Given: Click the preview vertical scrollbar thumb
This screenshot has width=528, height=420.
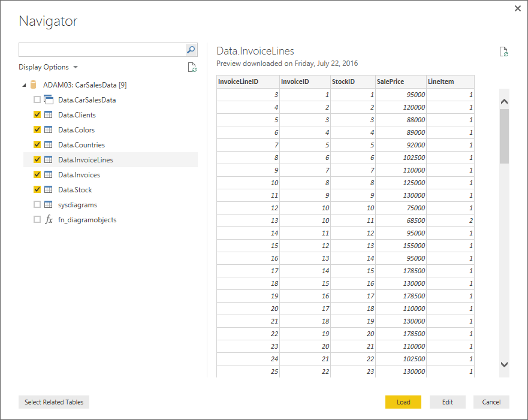Looking at the screenshot, I should point(504,136).
